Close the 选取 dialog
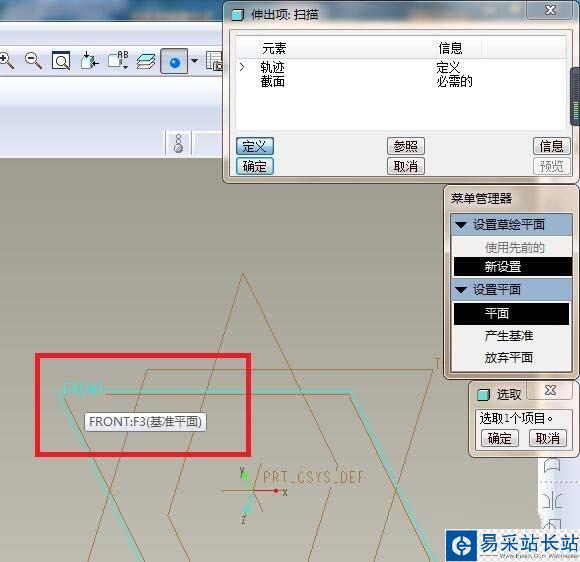Viewport: 580px width, 562px height. click(550, 390)
